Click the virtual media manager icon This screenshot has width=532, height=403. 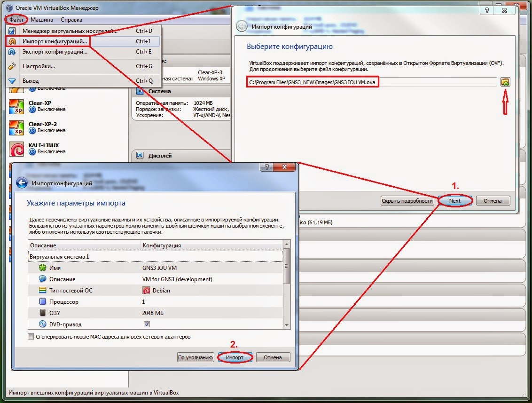(x=12, y=31)
